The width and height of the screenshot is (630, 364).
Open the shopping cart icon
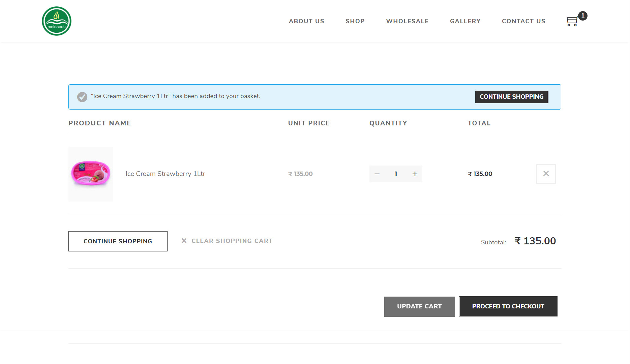tap(572, 22)
